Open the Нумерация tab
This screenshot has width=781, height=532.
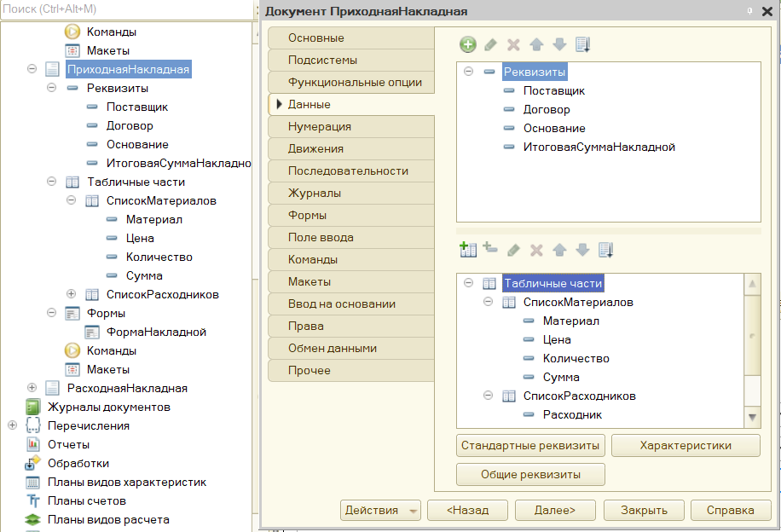pyautogui.click(x=351, y=126)
